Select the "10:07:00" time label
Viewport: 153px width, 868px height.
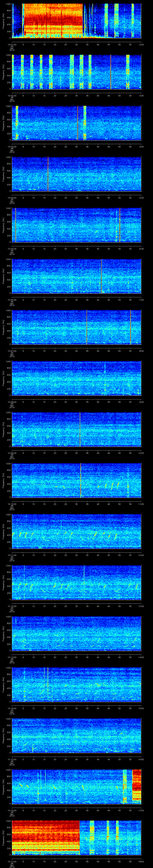[x=12, y=351]
